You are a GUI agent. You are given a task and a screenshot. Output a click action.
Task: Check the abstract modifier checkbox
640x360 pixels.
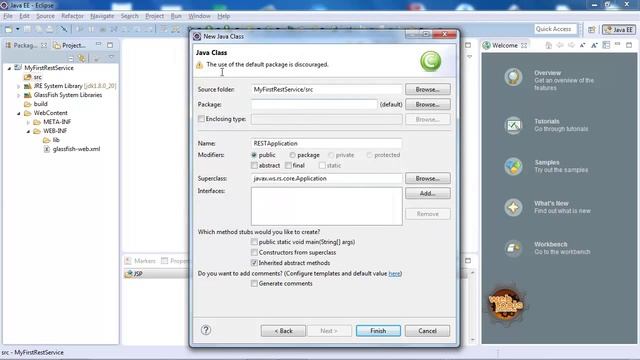pyautogui.click(x=254, y=165)
